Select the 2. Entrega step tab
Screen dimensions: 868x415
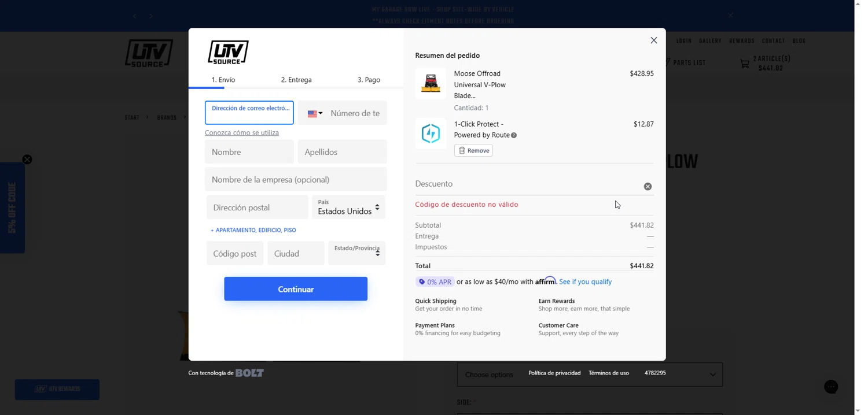pyautogui.click(x=296, y=80)
